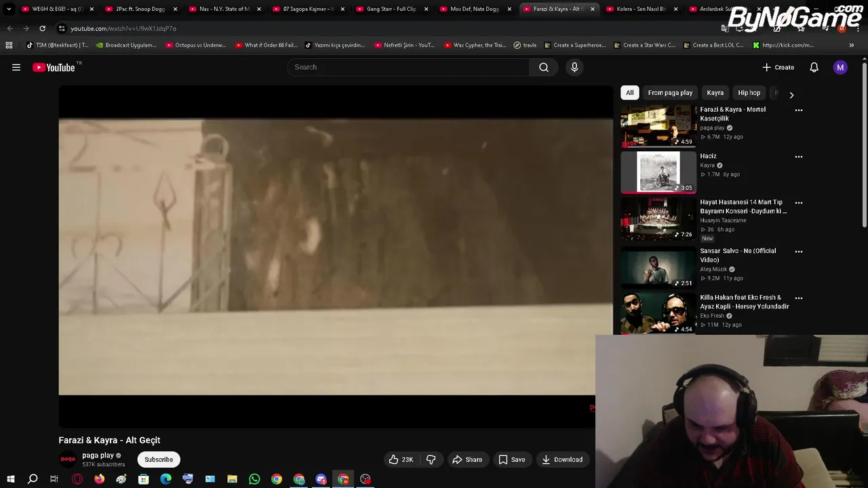Open the browser tab search dropdown

(x=9, y=9)
